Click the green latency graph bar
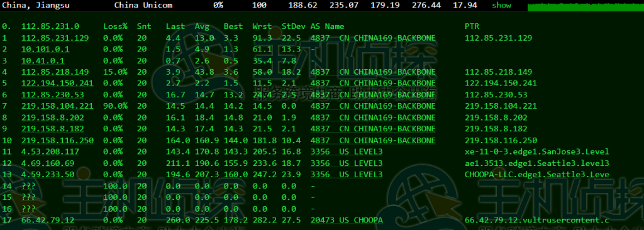Screen dimensions: 644x230 586,6
